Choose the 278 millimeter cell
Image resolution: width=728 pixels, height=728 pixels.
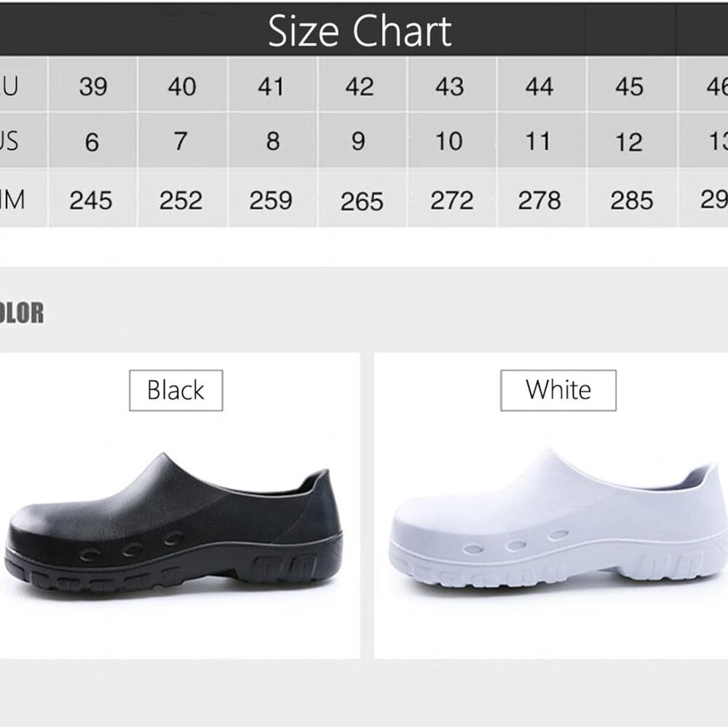click(x=539, y=200)
